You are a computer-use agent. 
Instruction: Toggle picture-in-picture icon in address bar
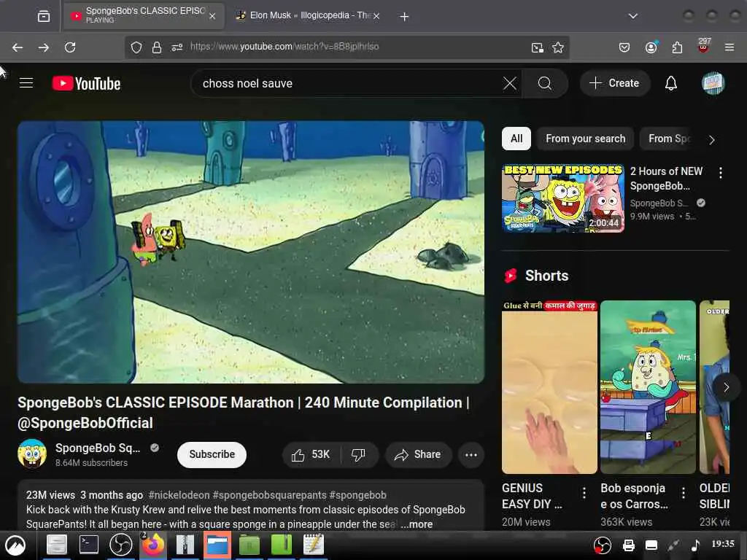pyautogui.click(x=538, y=47)
